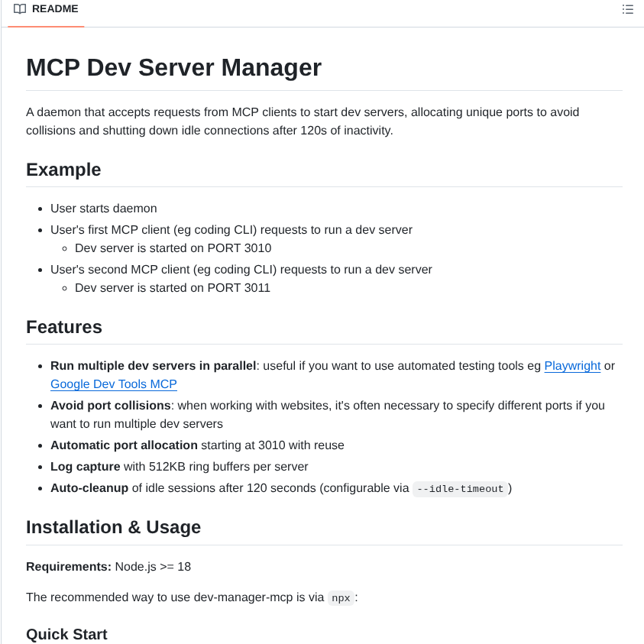This screenshot has height=644, width=644.
Task: Click the bold 'Log capture' text
Action: 84,467
